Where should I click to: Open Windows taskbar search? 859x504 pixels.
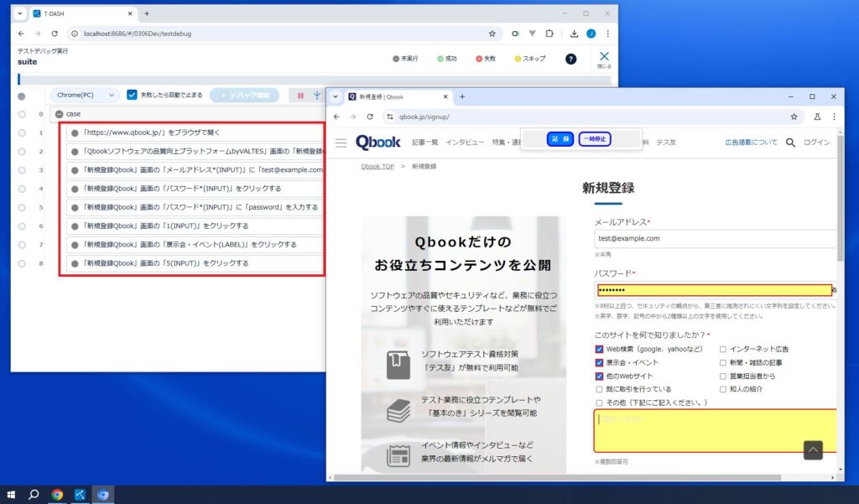pyautogui.click(x=34, y=495)
